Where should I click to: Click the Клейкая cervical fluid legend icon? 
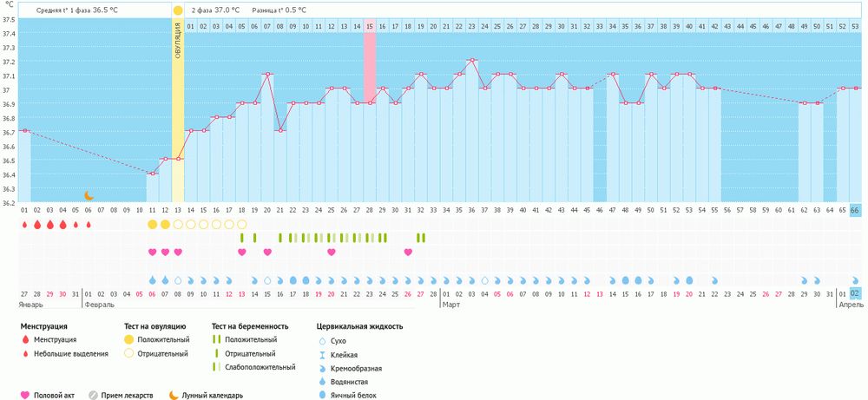click(x=322, y=355)
